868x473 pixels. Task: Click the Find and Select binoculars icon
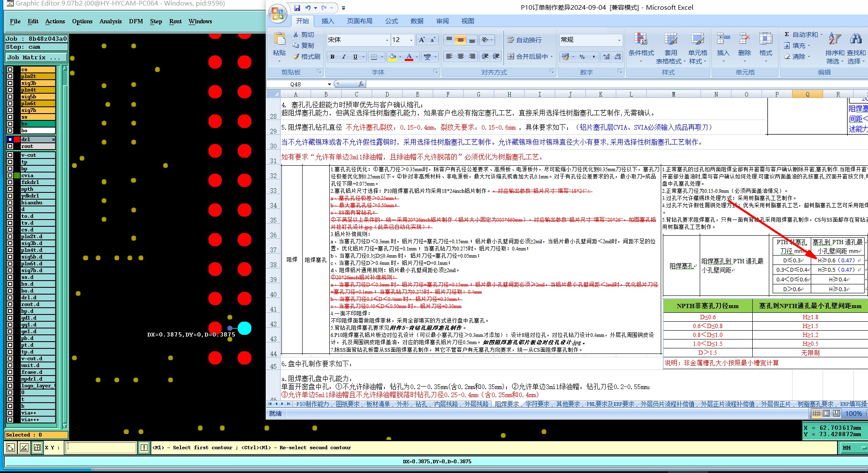point(856,39)
